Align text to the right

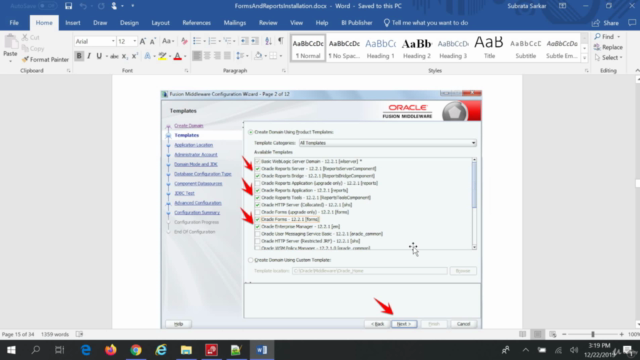click(217, 56)
